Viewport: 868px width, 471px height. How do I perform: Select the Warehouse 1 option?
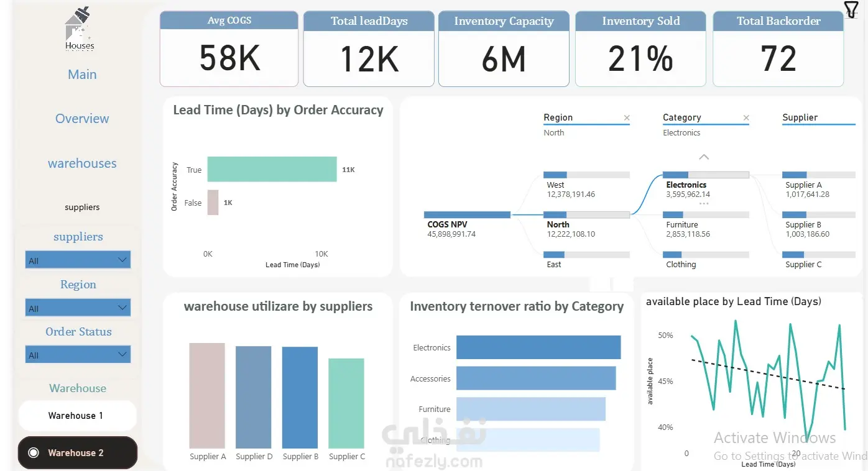point(78,416)
